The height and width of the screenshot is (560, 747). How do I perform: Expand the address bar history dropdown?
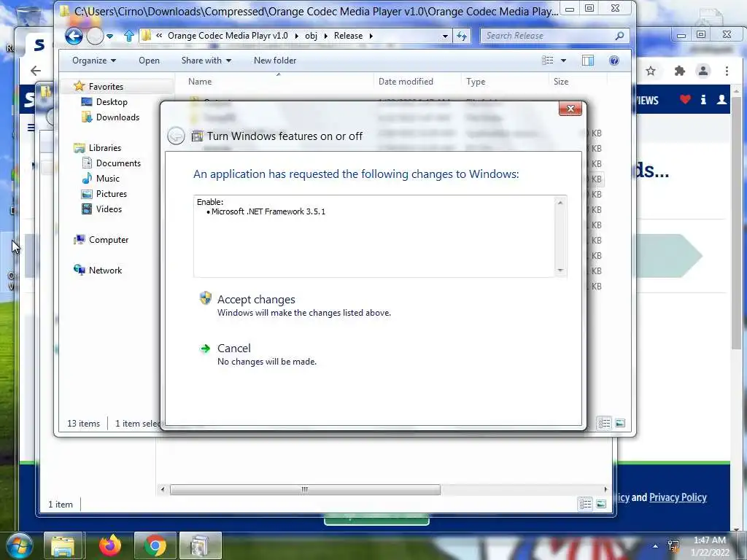tap(445, 36)
